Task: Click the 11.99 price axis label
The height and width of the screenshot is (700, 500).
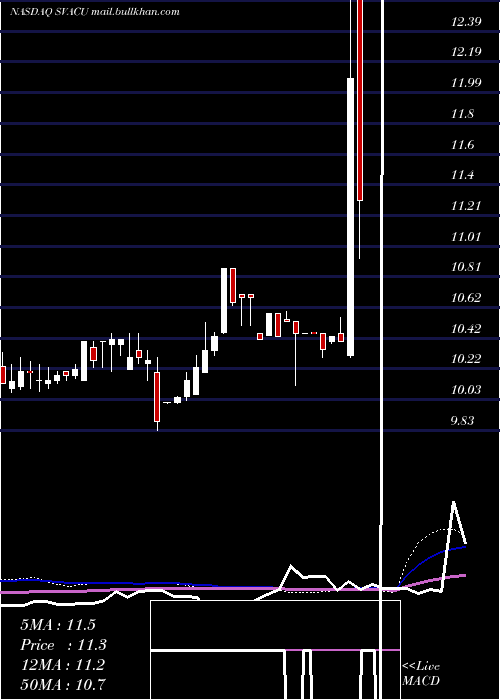Action: click(466, 83)
